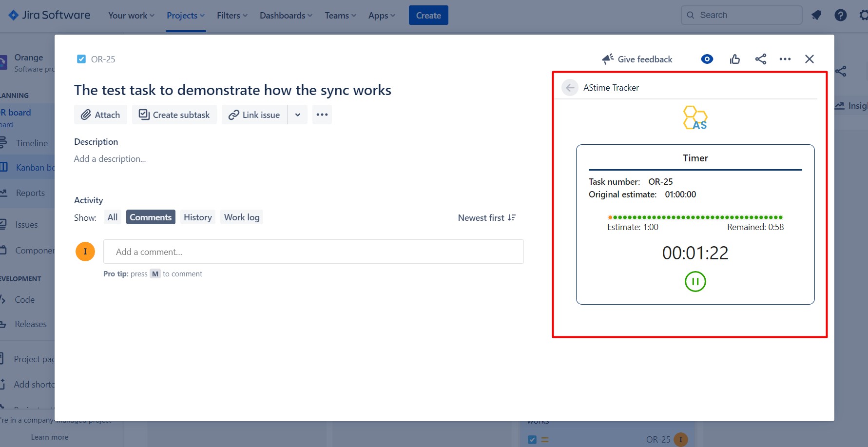Open the Apps menu
This screenshot has width=868, height=447.
382,16
